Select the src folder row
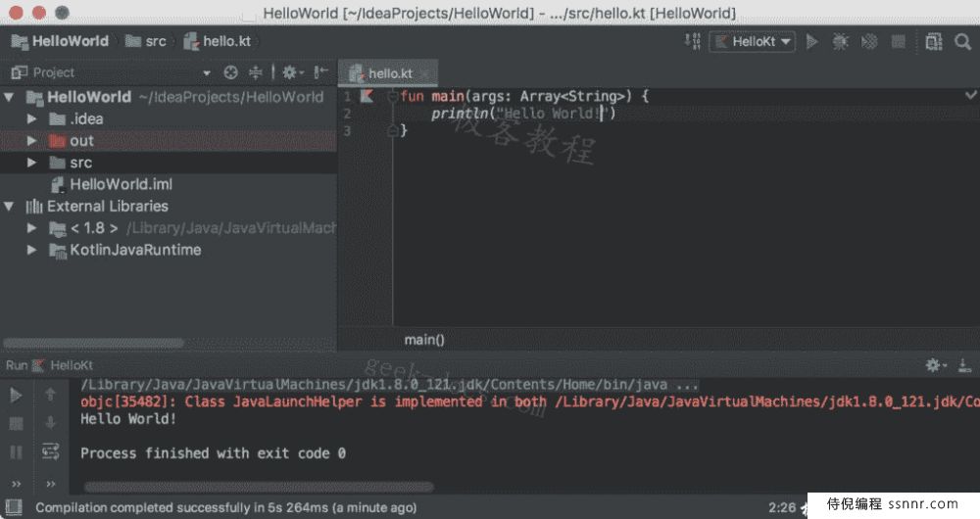 pos(169,163)
